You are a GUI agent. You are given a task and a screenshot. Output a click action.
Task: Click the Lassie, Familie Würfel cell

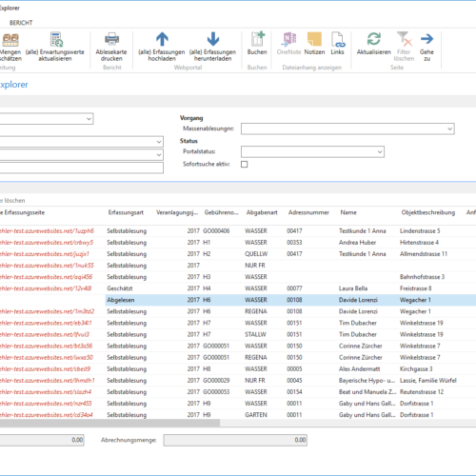(428, 381)
